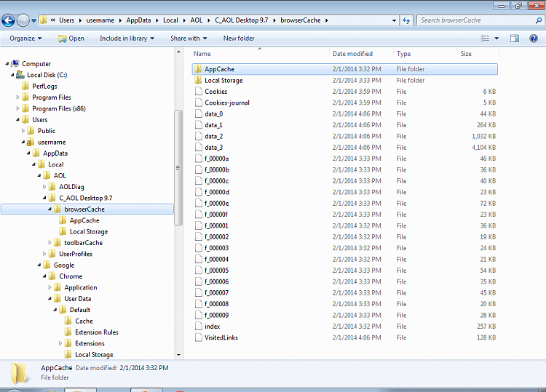Sort by the Name column header
The image size is (546, 392).
[259, 54]
